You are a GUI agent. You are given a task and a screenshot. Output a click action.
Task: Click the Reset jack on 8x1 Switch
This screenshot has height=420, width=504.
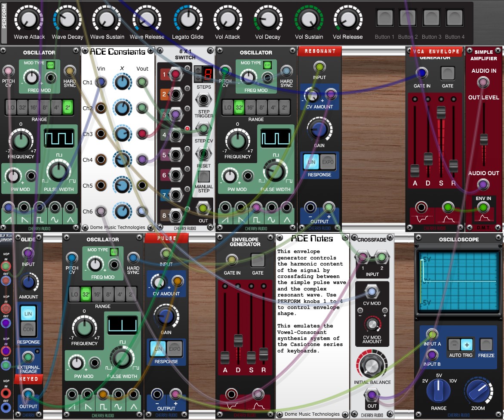pos(203,154)
